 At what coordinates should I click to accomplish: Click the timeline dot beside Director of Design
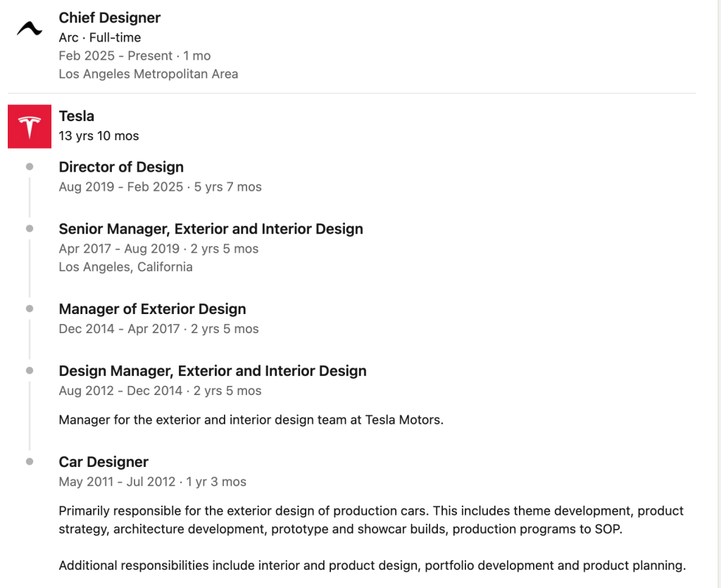[x=30, y=167]
